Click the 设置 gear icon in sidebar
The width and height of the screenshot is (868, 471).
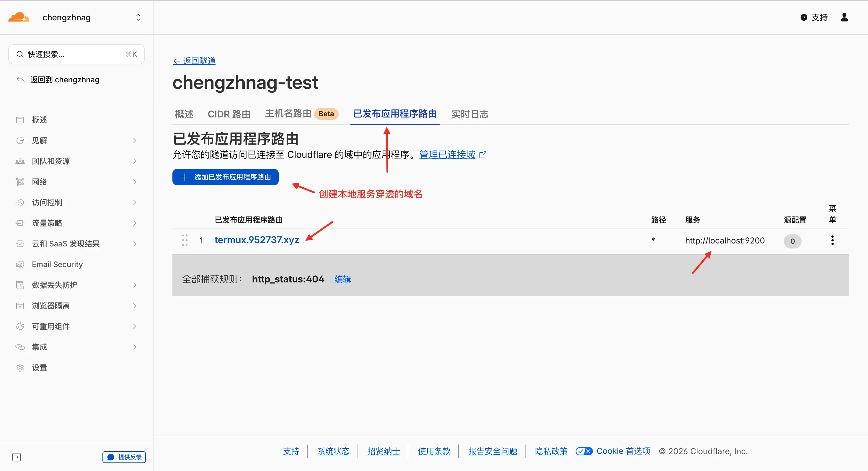coord(20,368)
